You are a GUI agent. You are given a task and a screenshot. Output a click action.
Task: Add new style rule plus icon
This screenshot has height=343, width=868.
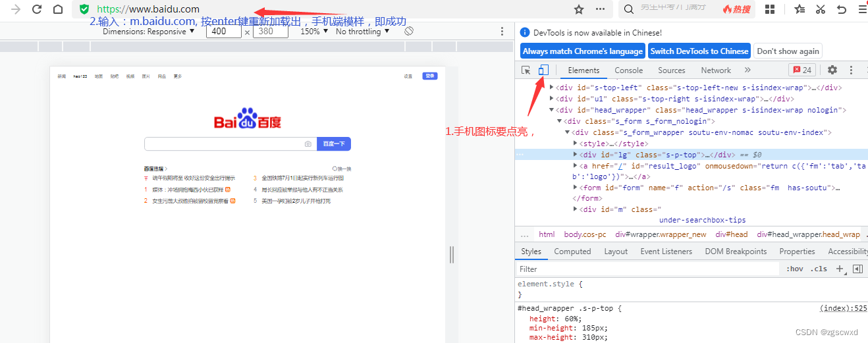pyautogui.click(x=839, y=269)
